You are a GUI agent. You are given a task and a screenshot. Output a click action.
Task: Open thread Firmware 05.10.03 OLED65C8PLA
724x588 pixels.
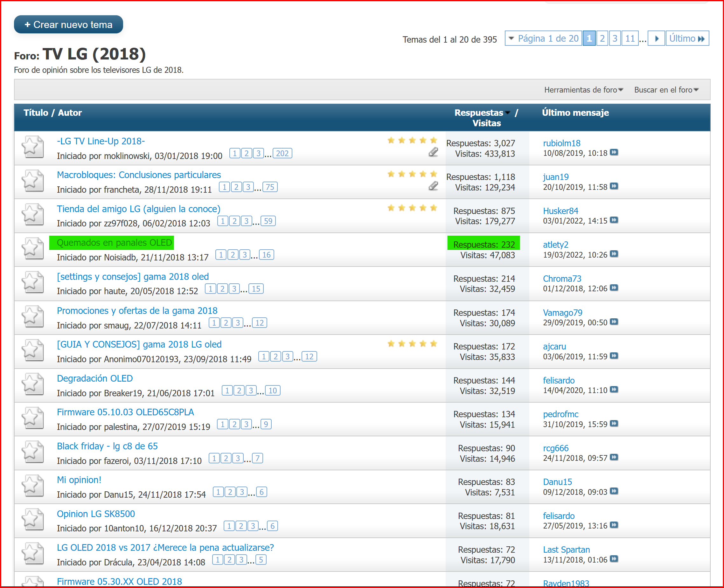click(125, 412)
